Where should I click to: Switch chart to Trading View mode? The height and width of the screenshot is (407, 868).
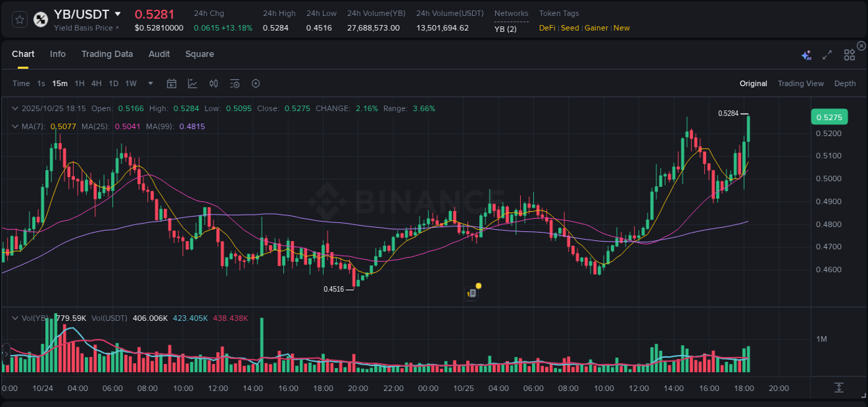[801, 83]
